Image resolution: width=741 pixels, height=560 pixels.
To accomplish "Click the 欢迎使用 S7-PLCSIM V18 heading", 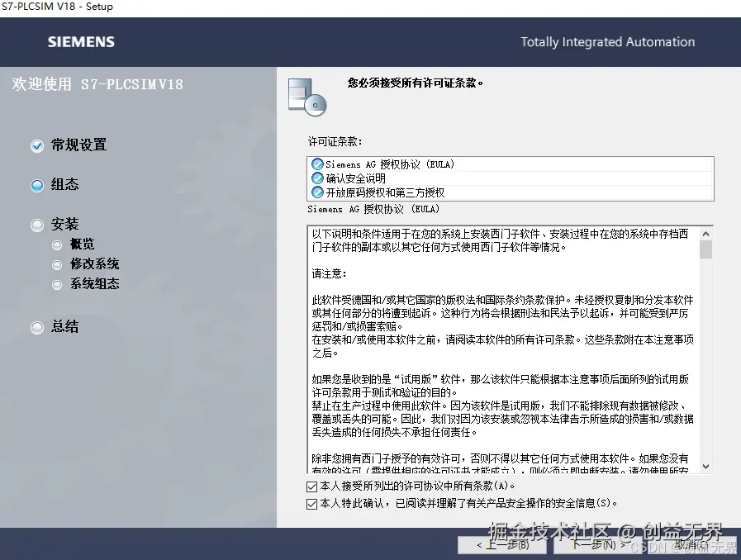I will coord(97,84).
